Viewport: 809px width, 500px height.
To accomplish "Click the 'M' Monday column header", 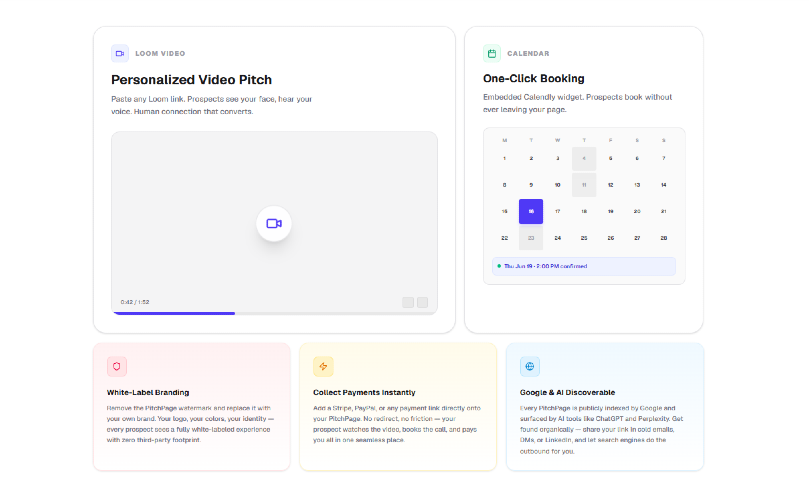I will [x=505, y=140].
